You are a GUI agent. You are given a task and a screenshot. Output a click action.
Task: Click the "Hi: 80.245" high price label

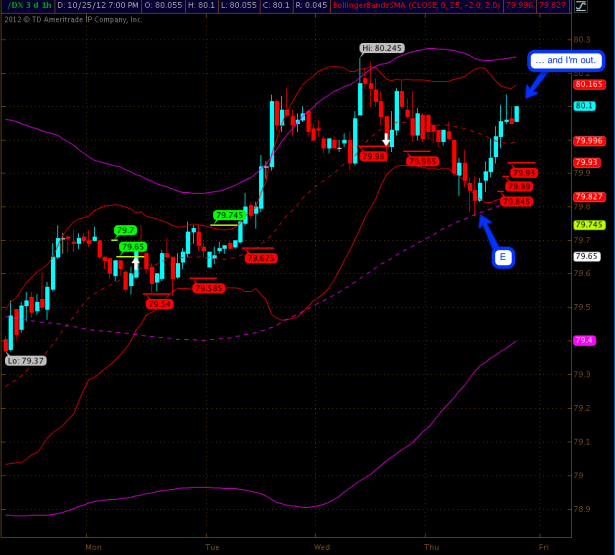(381, 48)
